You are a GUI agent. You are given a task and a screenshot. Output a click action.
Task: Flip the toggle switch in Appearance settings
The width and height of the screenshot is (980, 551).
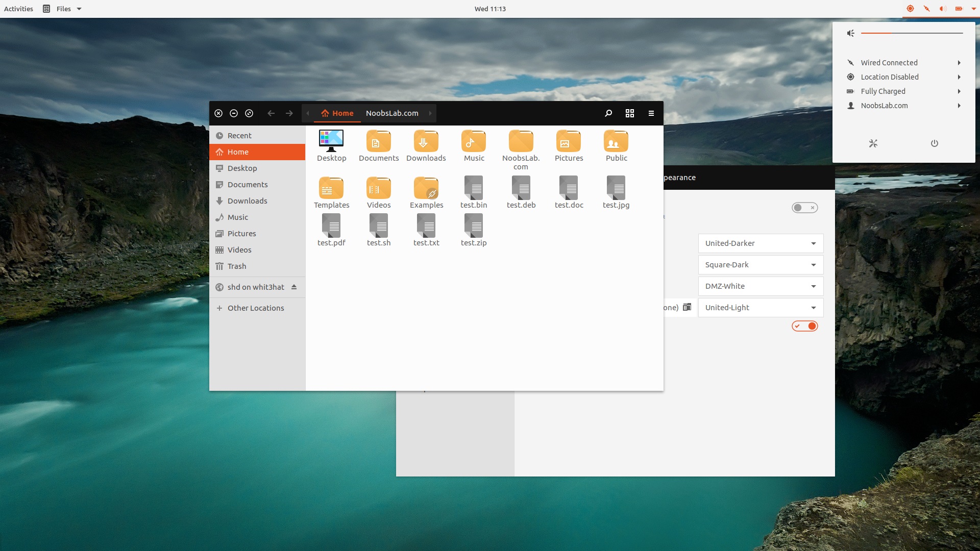804,208
